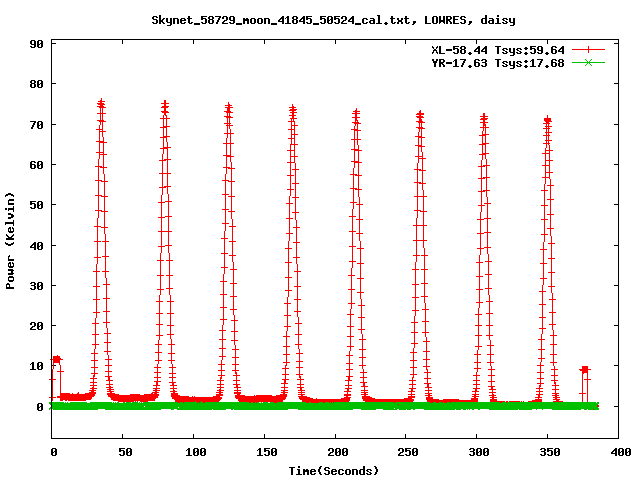The height and width of the screenshot is (480, 640).
Task: Click the y-axis tick label 50
Action: pos(37,205)
